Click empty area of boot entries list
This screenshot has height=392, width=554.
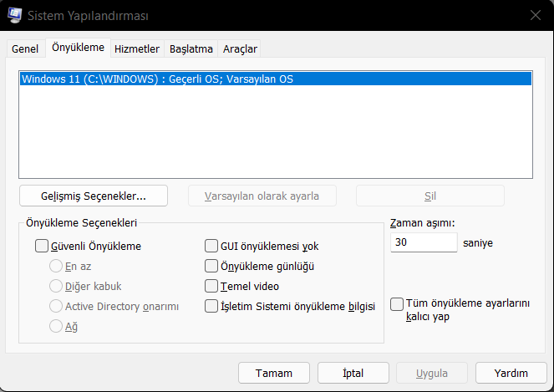[276, 134]
